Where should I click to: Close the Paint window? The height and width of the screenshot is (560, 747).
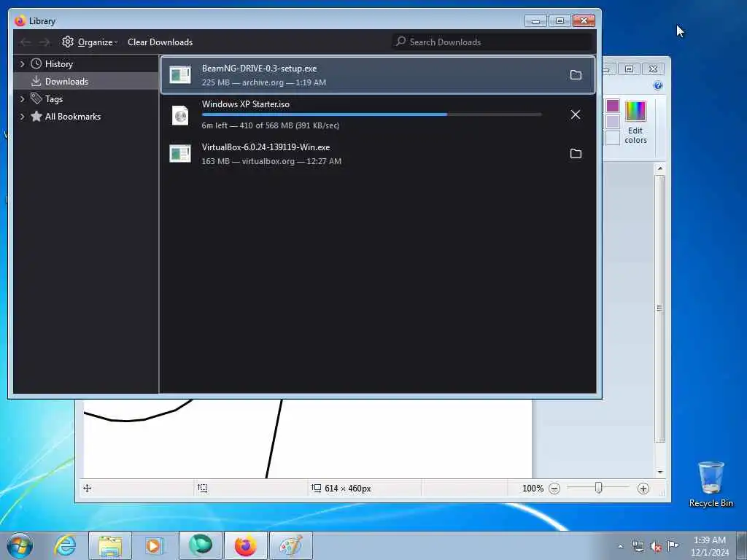tap(653, 69)
